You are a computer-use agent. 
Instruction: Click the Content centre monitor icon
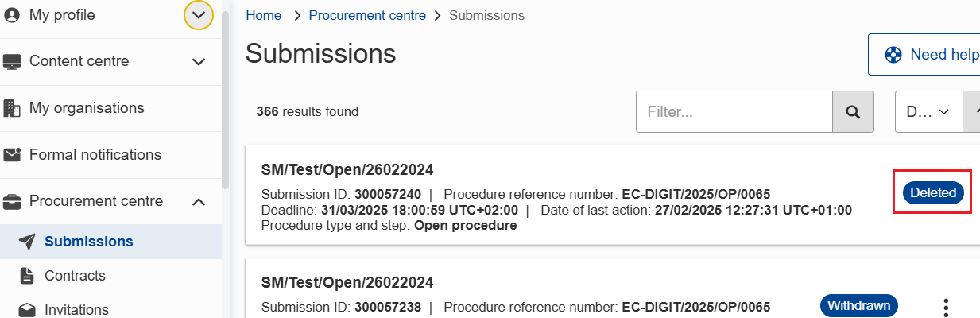[12, 61]
